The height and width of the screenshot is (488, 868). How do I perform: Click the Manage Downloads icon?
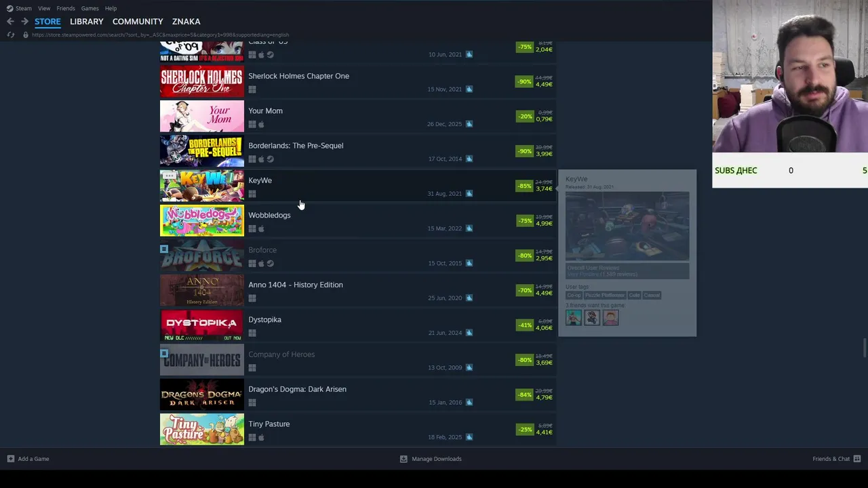pyautogui.click(x=403, y=459)
